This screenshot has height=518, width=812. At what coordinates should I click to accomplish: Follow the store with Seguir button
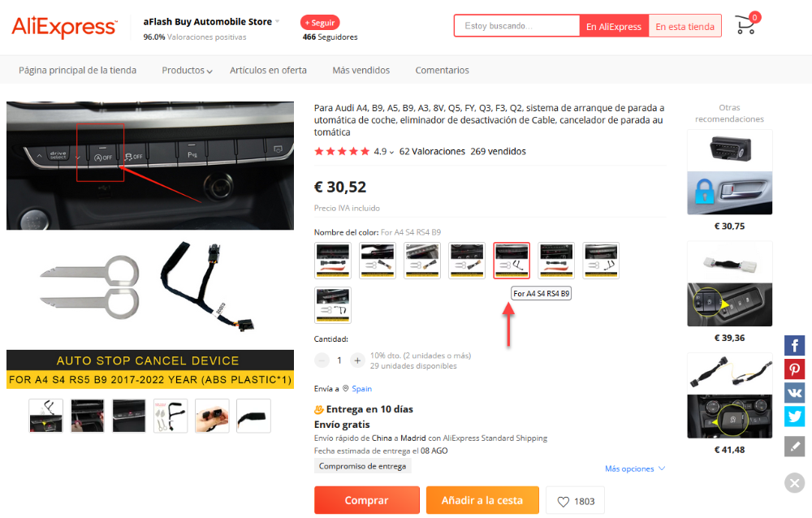click(x=320, y=23)
